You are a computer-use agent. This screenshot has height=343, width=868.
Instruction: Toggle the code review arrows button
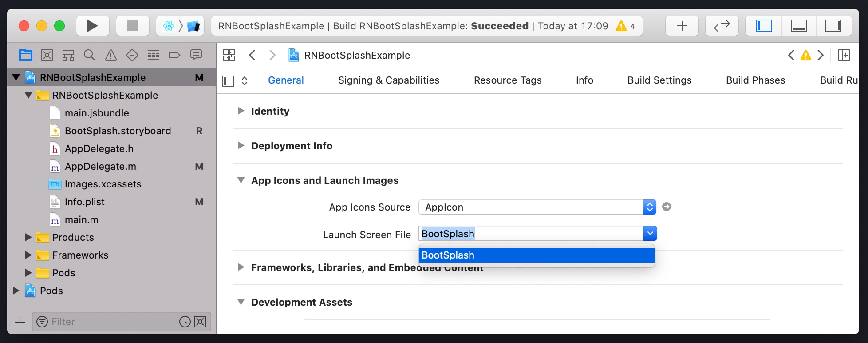click(x=722, y=26)
